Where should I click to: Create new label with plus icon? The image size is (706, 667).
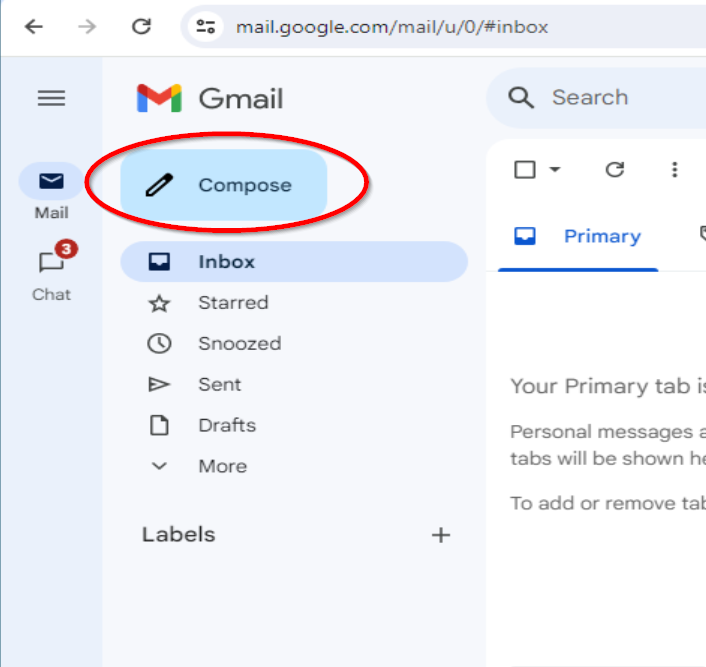pos(440,535)
